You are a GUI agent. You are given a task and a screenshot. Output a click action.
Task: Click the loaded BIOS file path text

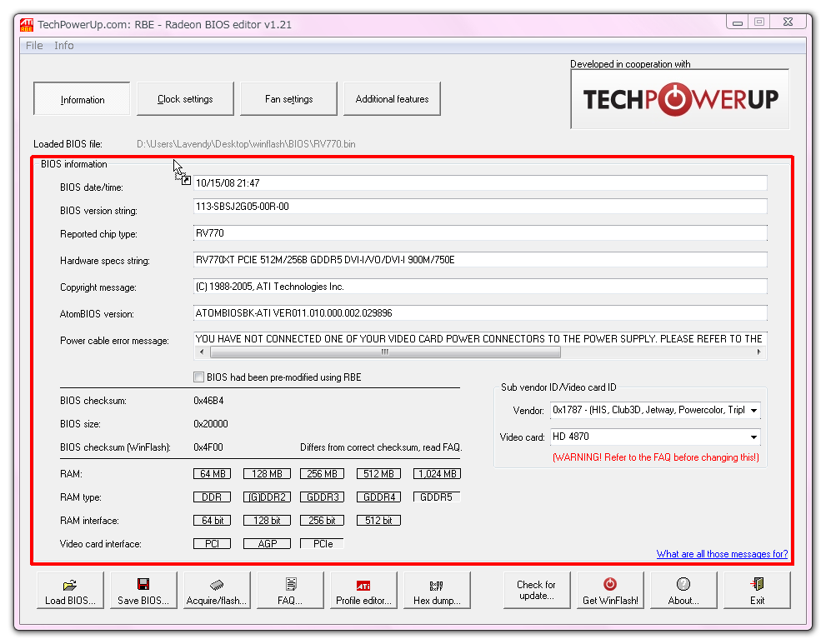pyautogui.click(x=246, y=144)
